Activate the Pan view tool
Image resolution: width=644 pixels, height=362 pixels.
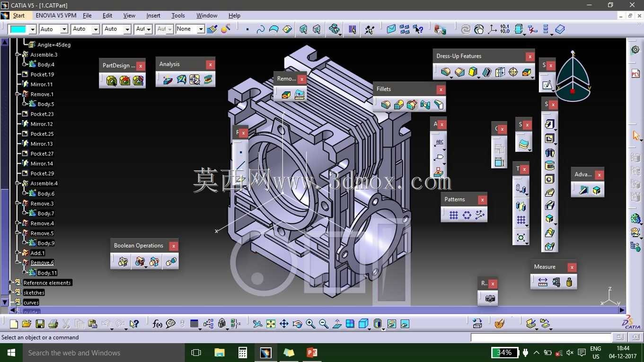(284, 324)
